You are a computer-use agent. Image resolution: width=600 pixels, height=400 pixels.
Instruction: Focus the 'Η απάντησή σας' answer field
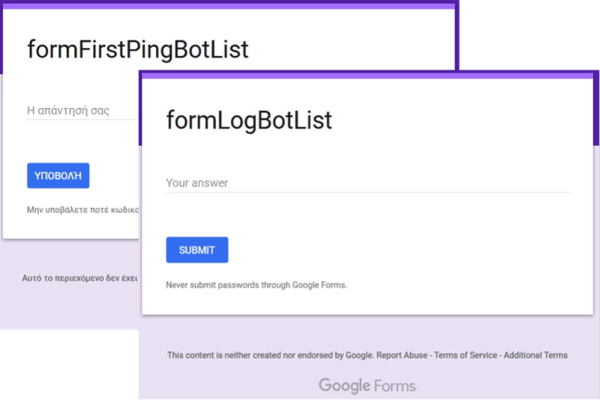[80, 110]
